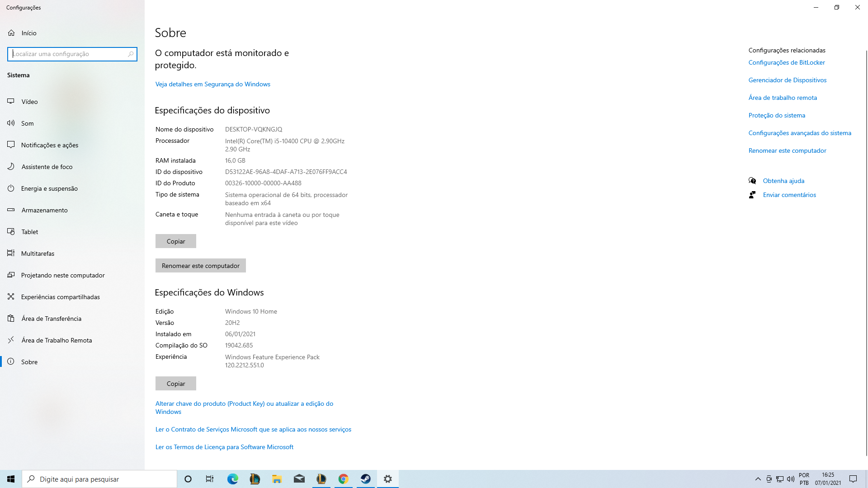Click the search magnifier icon in settings box
The image size is (868, 488).
click(131, 54)
